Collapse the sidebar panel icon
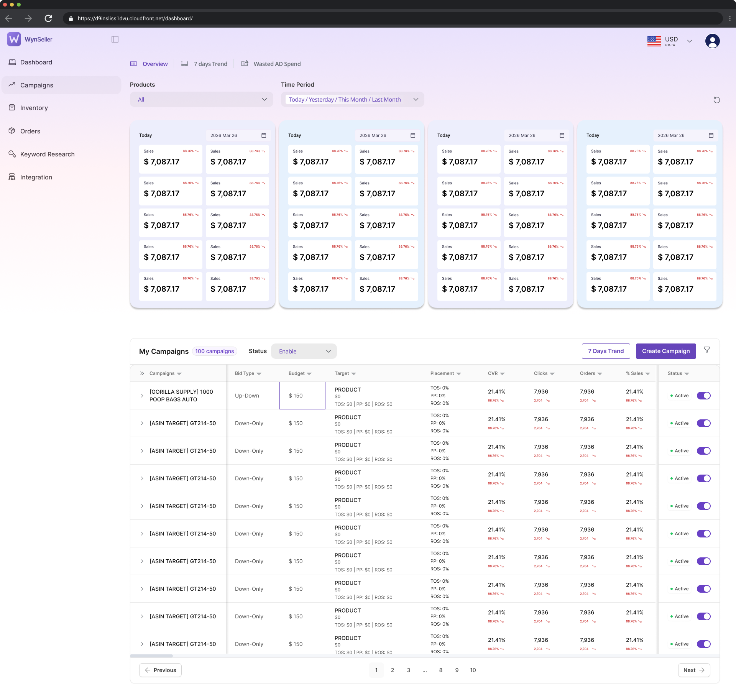 [115, 39]
